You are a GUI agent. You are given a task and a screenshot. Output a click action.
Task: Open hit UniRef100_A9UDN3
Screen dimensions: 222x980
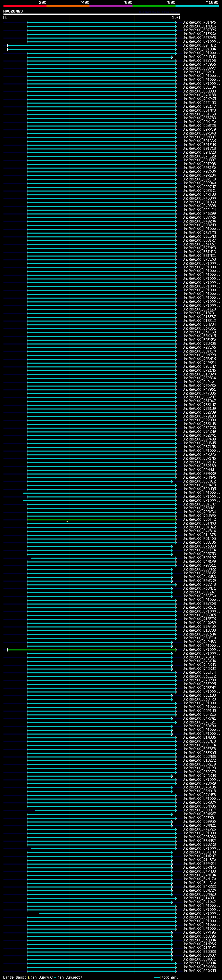199,57
